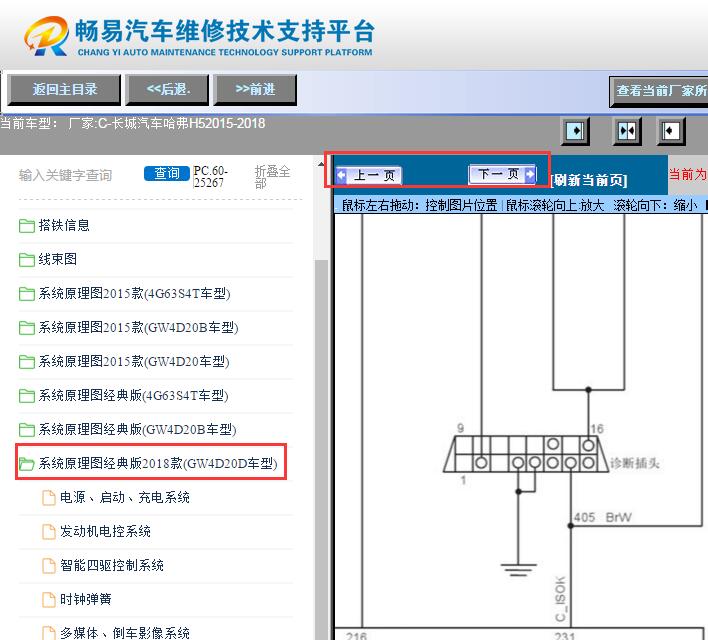Open 智能四驱控制系统 document
This screenshot has width=708, height=640.
click(x=112, y=565)
